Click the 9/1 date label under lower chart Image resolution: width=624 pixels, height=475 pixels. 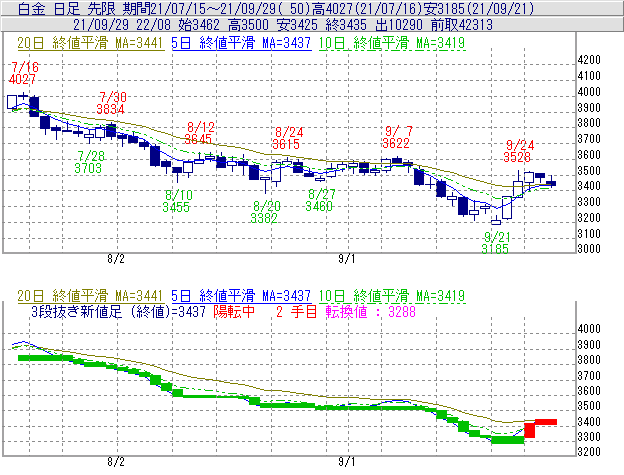point(347,462)
